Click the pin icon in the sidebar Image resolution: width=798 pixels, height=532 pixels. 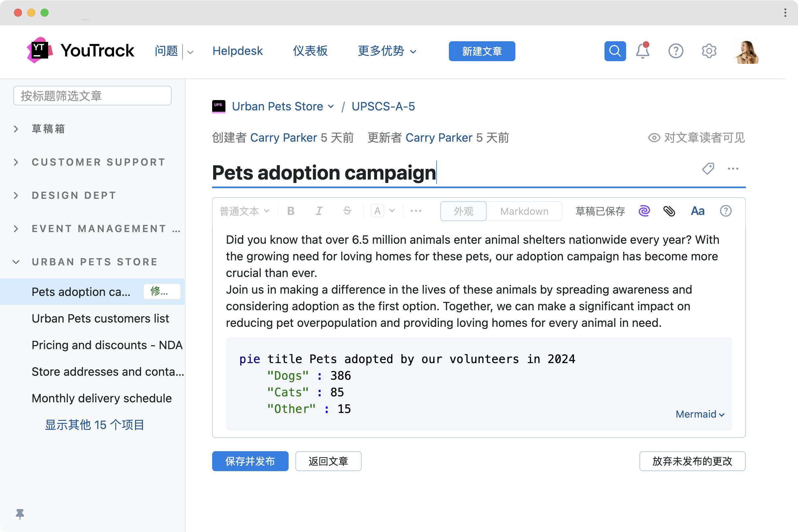pyautogui.click(x=20, y=514)
